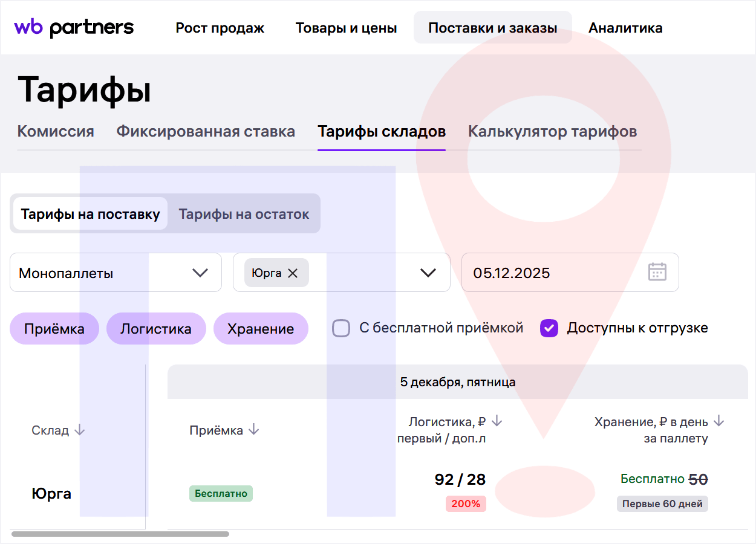Open Поставки и заказы menu
Viewport: 756px width, 544px height.
tap(492, 28)
